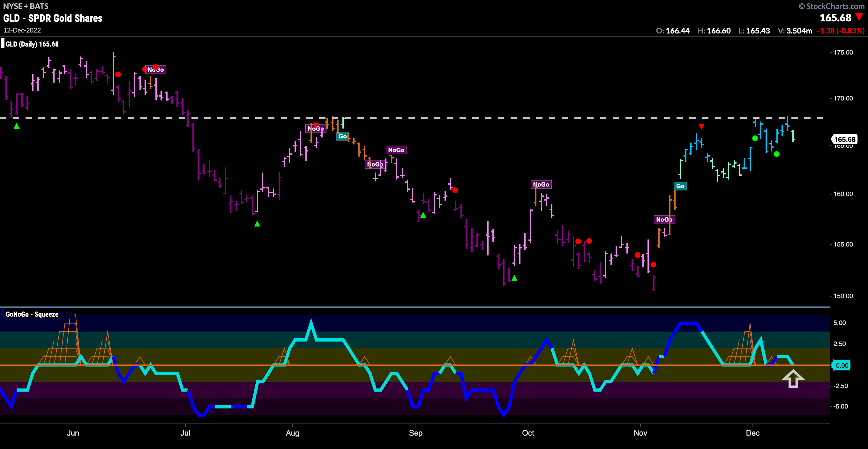Click the Oct month label

528,433
